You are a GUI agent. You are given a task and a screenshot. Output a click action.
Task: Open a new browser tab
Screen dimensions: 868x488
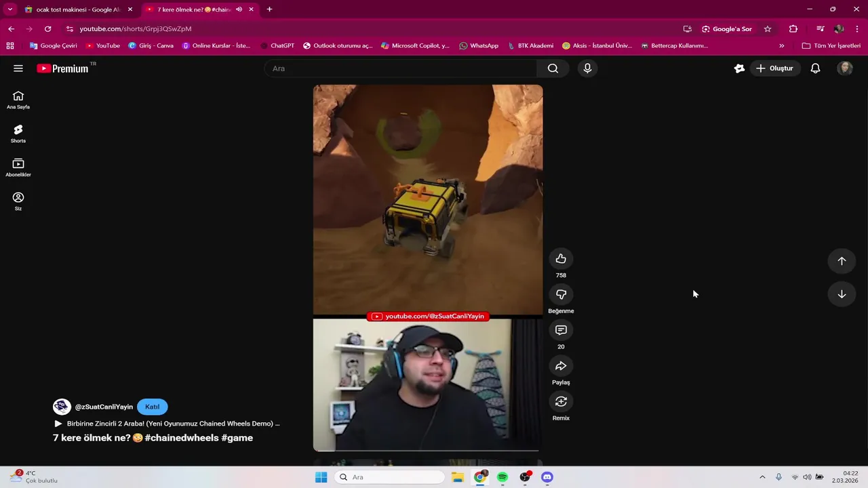269,9
